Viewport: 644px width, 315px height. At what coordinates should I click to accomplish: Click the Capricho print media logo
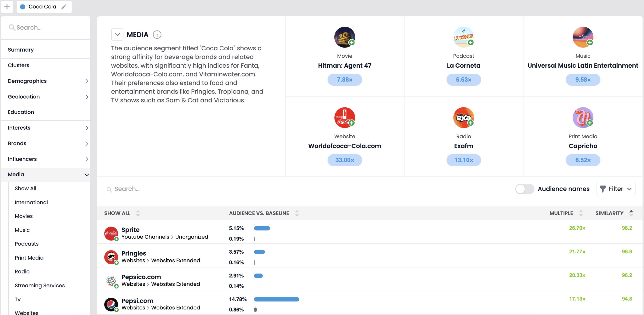583,117
